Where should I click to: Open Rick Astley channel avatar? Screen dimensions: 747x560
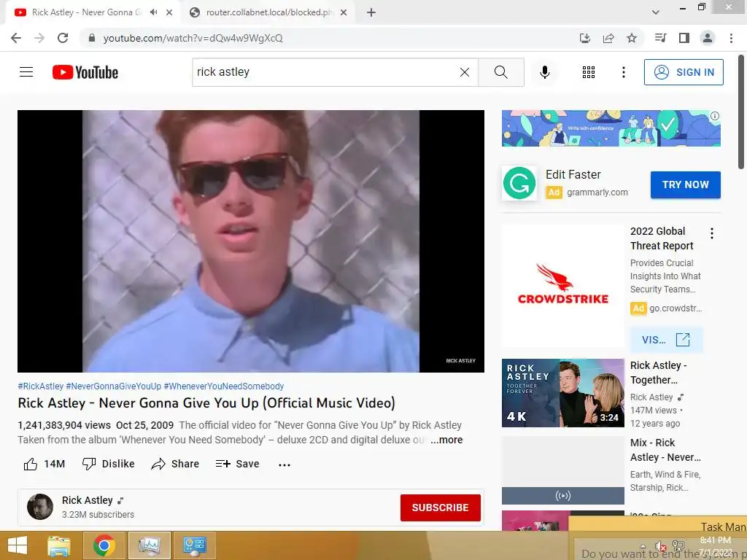[40, 507]
